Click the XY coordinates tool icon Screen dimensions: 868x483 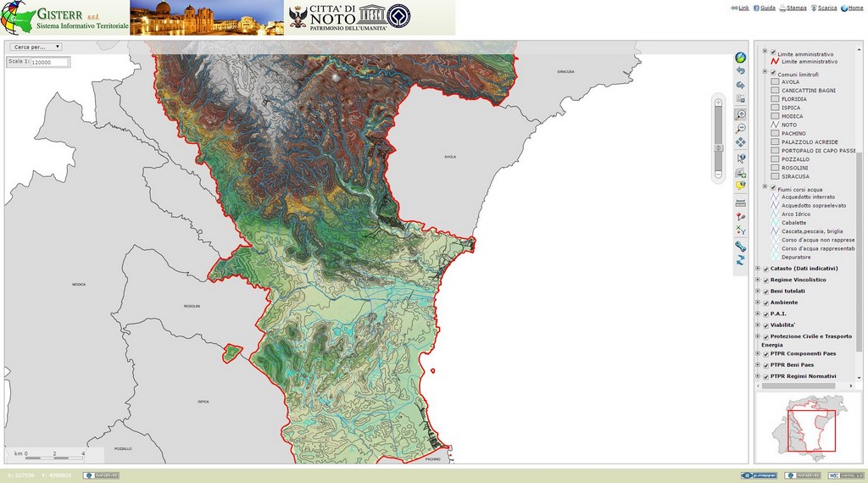(x=740, y=230)
